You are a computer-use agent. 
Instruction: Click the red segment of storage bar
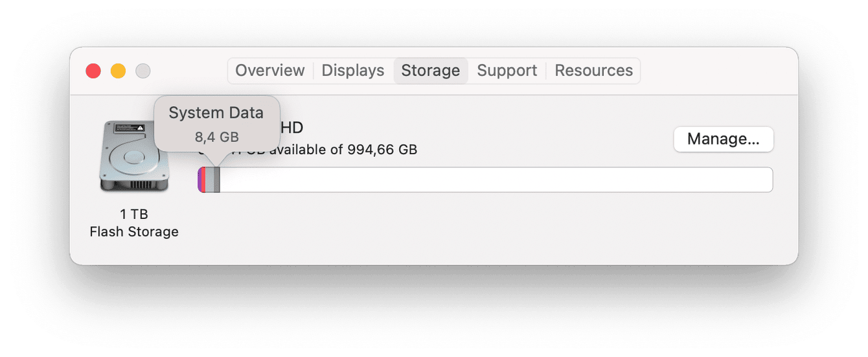[x=205, y=179]
